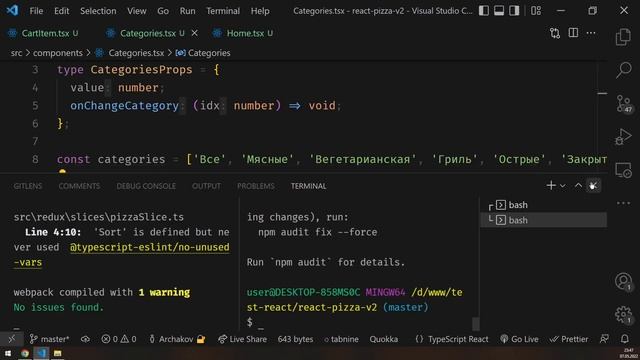Click the Categories symbol breadcrumb
The image size is (640, 360).
(x=209, y=53)
